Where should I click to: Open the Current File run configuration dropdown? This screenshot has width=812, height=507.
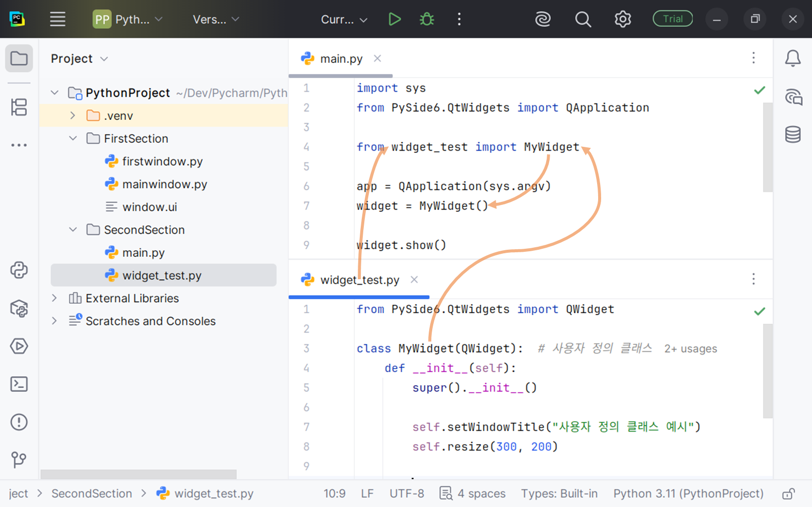344,19
